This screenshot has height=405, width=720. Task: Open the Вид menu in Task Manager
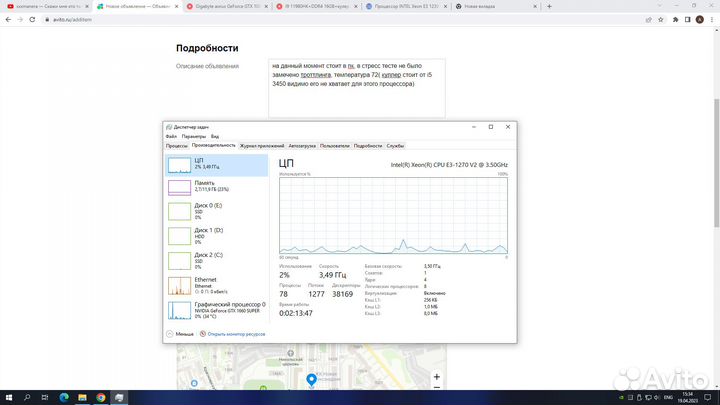coord(214,136)
